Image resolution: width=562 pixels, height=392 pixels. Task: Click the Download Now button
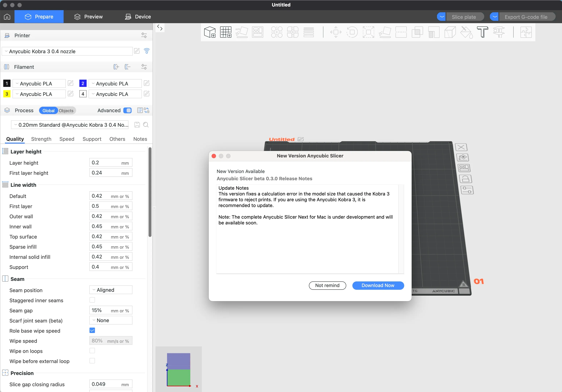click(x=378, y=285)
